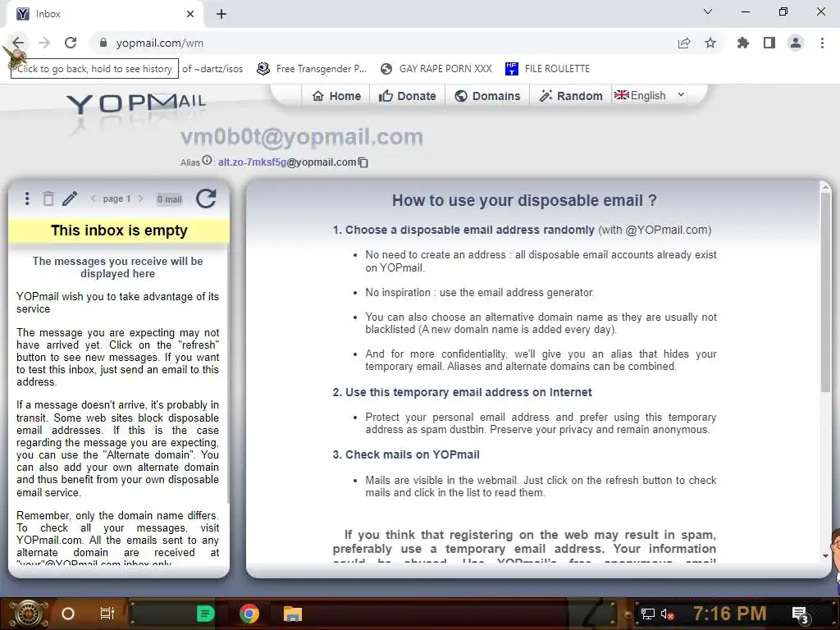Viewport: 840px width, 630px height.
Task: Click the '0 mail' counter label
Action: point(169,199)
